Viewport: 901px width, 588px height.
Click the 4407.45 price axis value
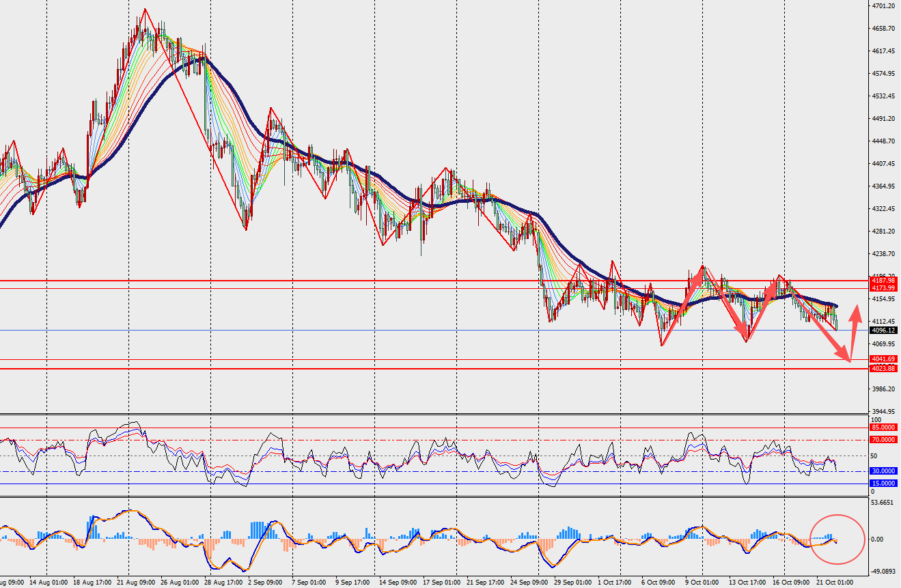coord(883,164)
